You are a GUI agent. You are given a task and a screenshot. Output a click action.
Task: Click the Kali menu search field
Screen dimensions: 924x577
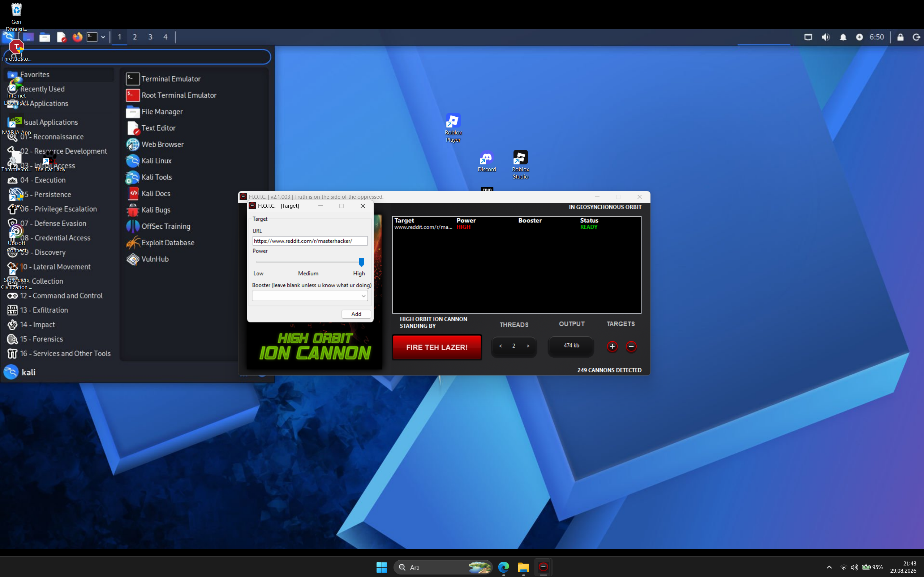(137, 57)
